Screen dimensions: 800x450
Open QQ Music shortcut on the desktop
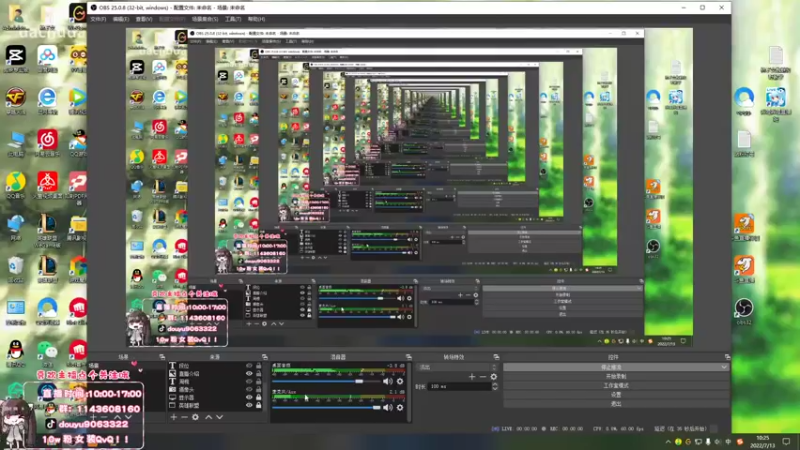[16, 185]
